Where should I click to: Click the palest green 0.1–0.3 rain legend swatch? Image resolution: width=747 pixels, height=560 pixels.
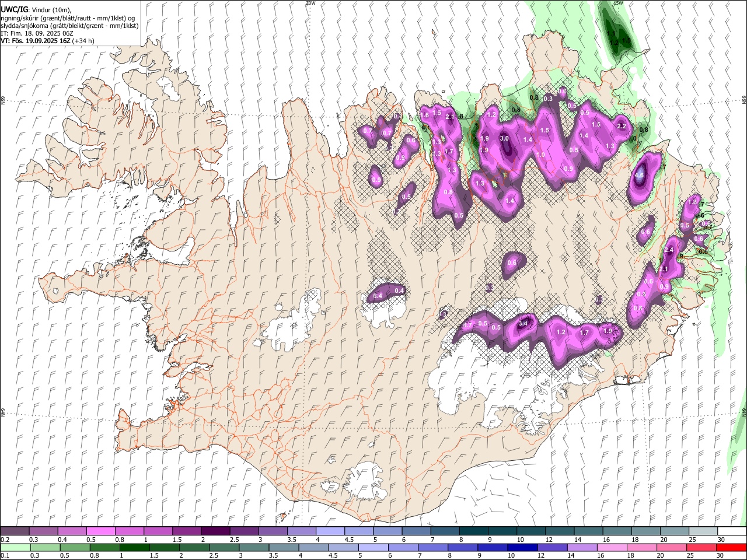15,547
